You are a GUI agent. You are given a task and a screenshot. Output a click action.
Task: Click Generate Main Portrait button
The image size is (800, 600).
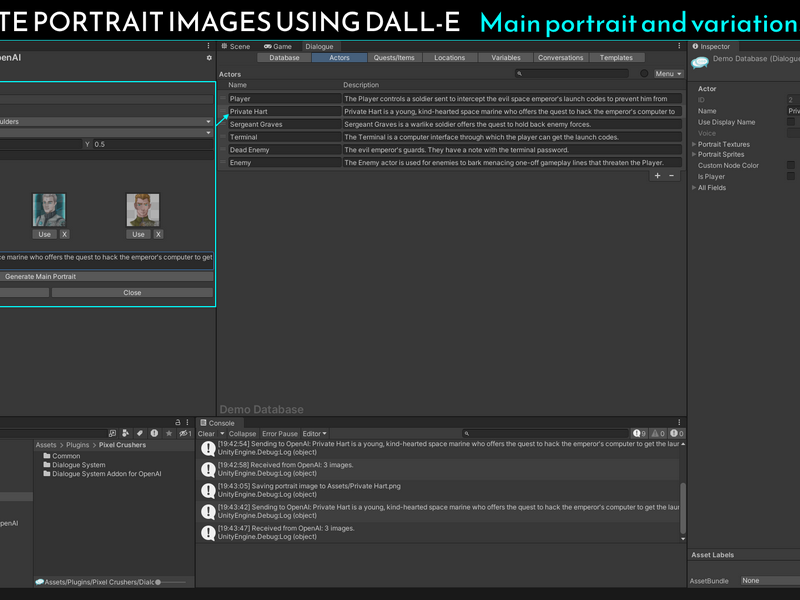[x=106, y=277]
